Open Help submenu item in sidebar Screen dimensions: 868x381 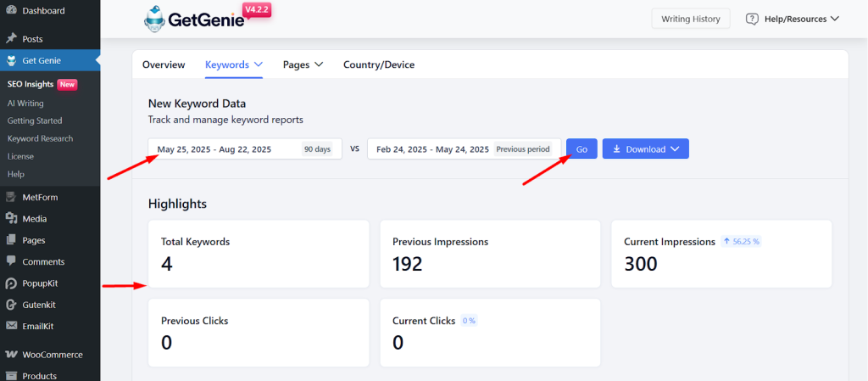tap(16, 174)
